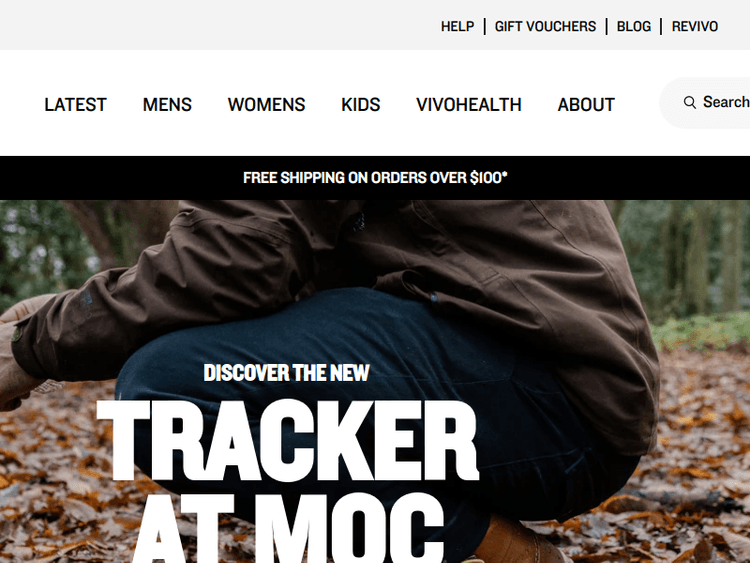Click the free shipping promo banner
This screenshot has height=563, width=750.
375,178
